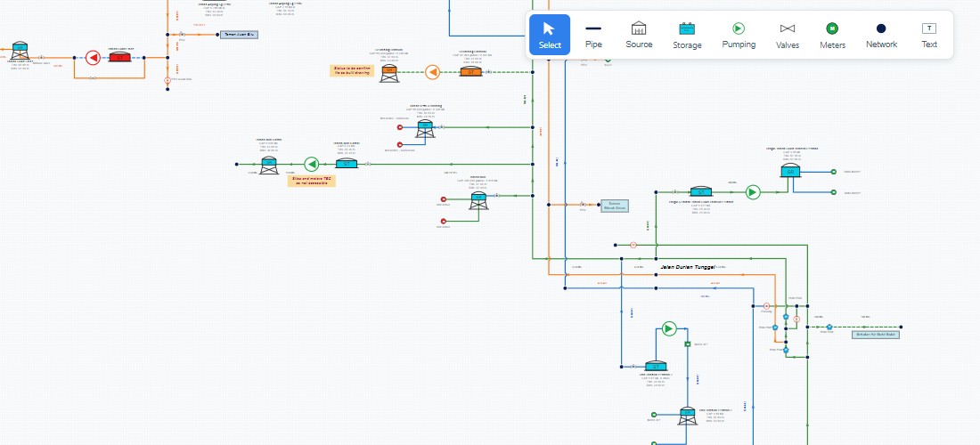Select the left-facing green pump
Image resolution: width=980 pixels, height=445 pixels.
click(311, 164)
